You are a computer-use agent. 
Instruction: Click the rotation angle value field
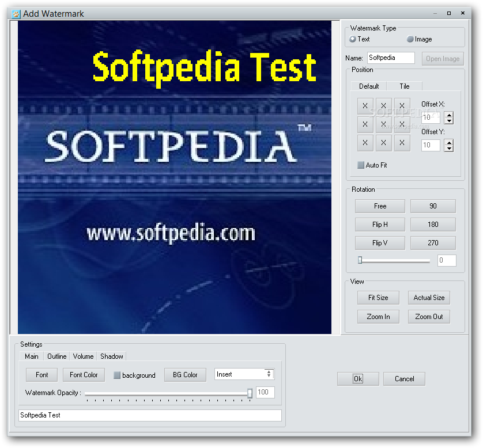click(447, 260)
